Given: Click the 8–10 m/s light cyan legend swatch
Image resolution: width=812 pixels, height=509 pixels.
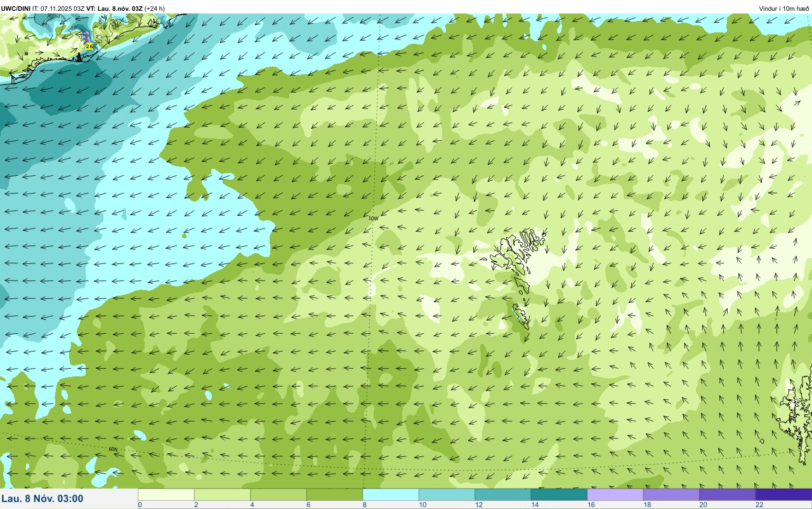Looking at the screenshot, I should [391, 494].
